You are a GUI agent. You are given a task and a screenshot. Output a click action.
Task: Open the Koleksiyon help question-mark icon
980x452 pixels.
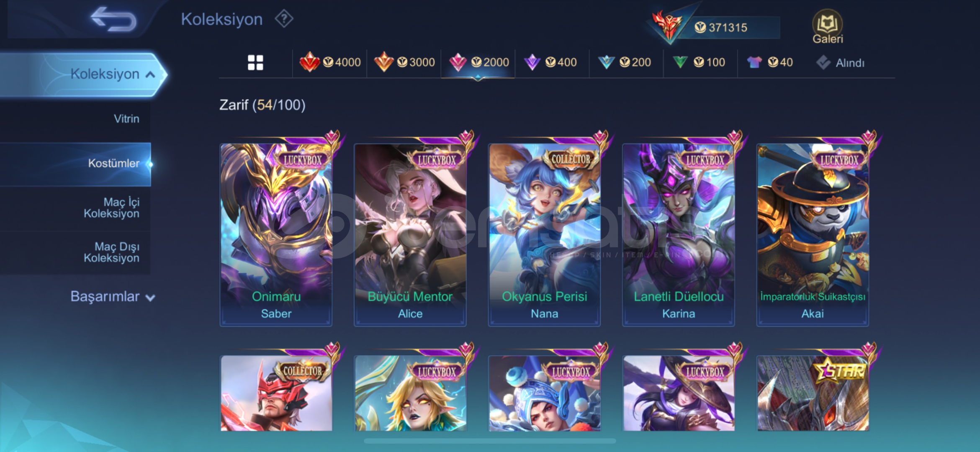[x=284, y=19]
